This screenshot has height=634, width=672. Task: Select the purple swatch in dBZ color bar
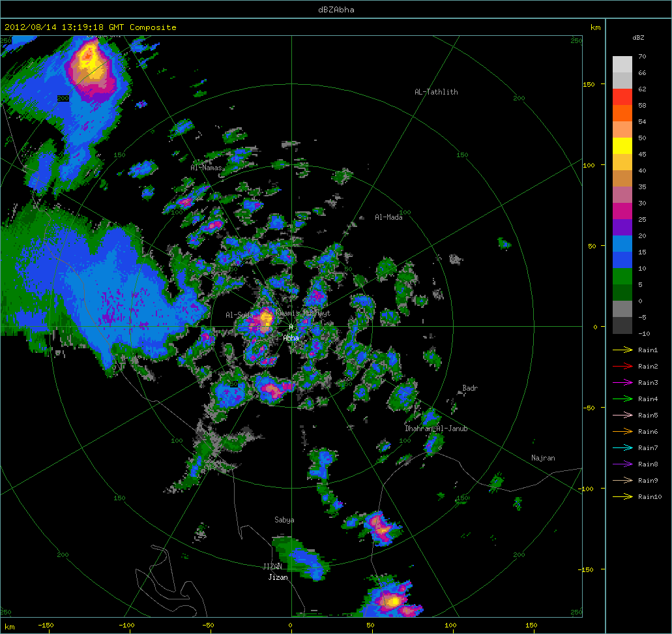[x=622, y=227]
